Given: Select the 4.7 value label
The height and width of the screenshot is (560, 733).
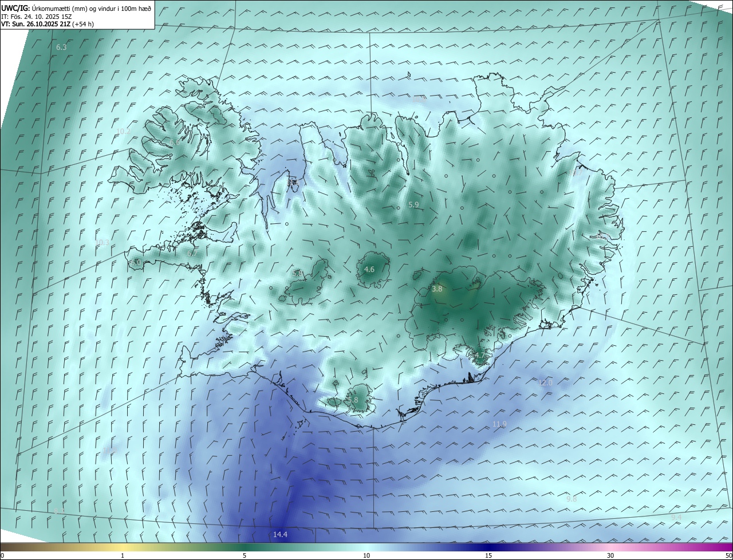Looking at the screenshot, I should pyautogui.click(x=480, y=355).
